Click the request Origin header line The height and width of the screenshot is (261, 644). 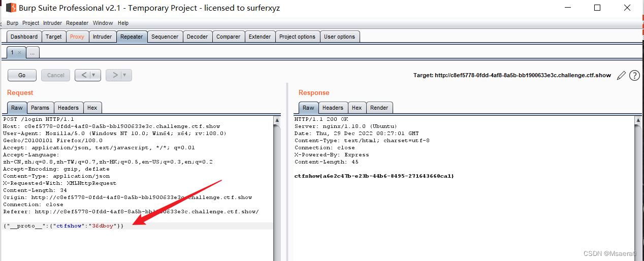pos(127,198)
